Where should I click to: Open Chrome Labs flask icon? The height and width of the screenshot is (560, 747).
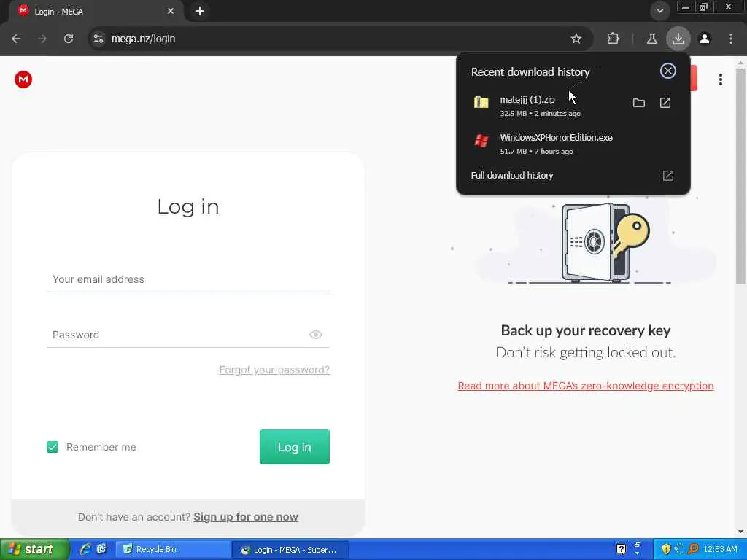click(651, 39)
